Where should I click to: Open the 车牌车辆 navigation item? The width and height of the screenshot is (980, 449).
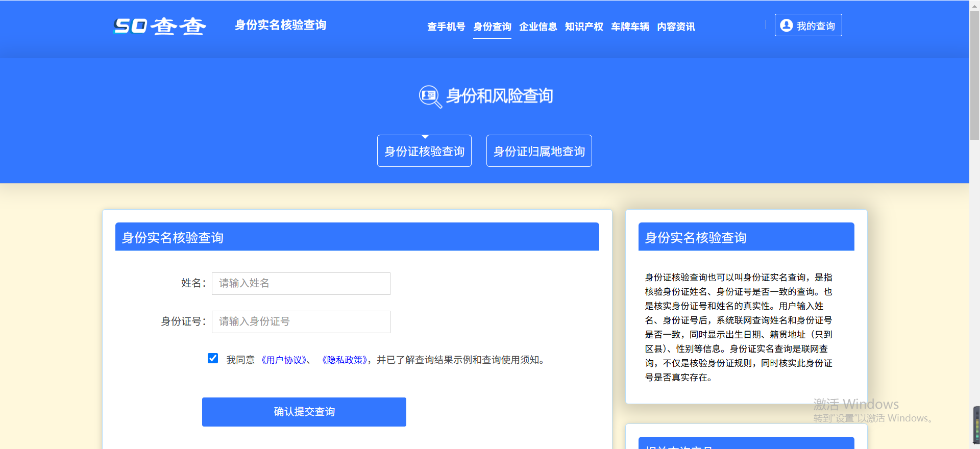click(630, 27)
